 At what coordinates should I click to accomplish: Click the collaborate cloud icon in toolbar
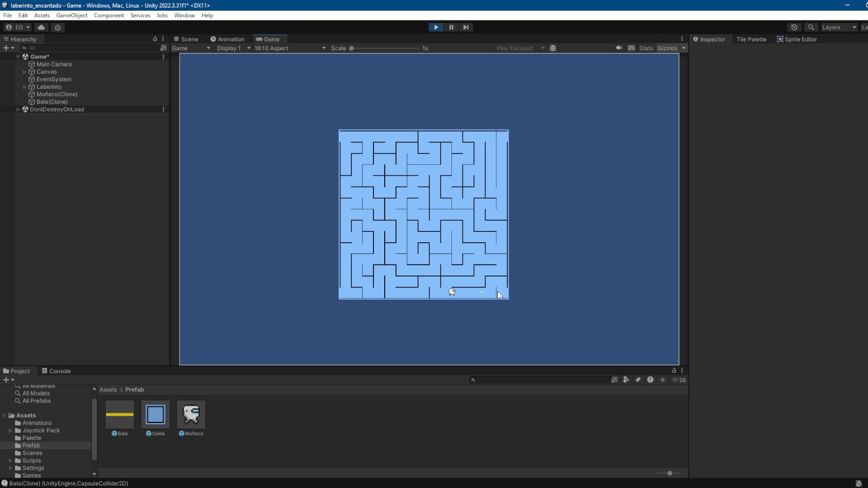pos(42,27)
